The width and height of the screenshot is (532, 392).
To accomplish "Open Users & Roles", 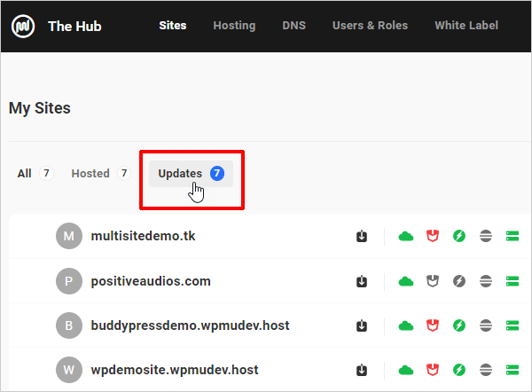I will pyautogui.click(x=370, y=26).
